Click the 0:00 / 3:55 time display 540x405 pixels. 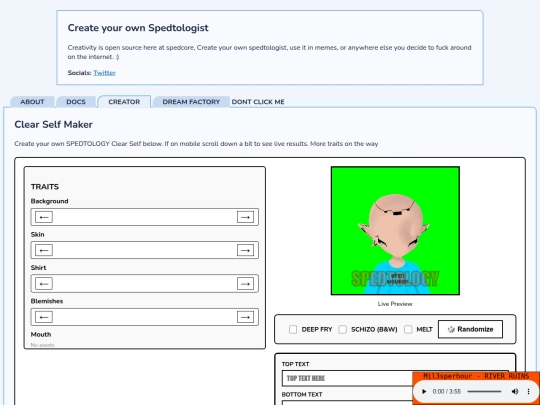[x=447, y=392]
